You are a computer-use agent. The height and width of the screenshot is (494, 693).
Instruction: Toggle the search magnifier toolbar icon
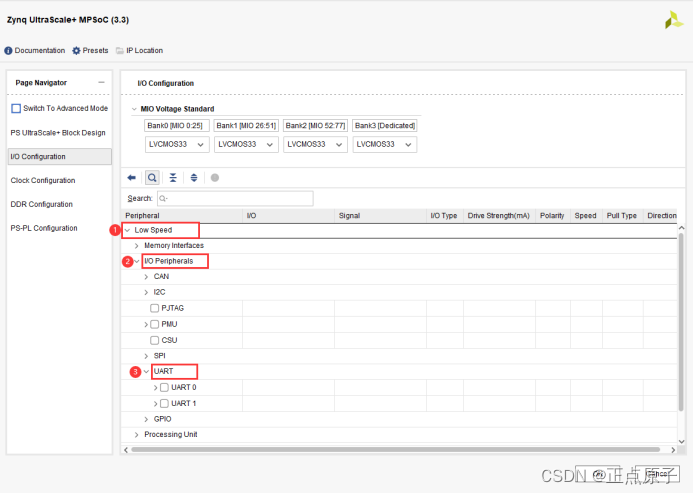(152, 178)
